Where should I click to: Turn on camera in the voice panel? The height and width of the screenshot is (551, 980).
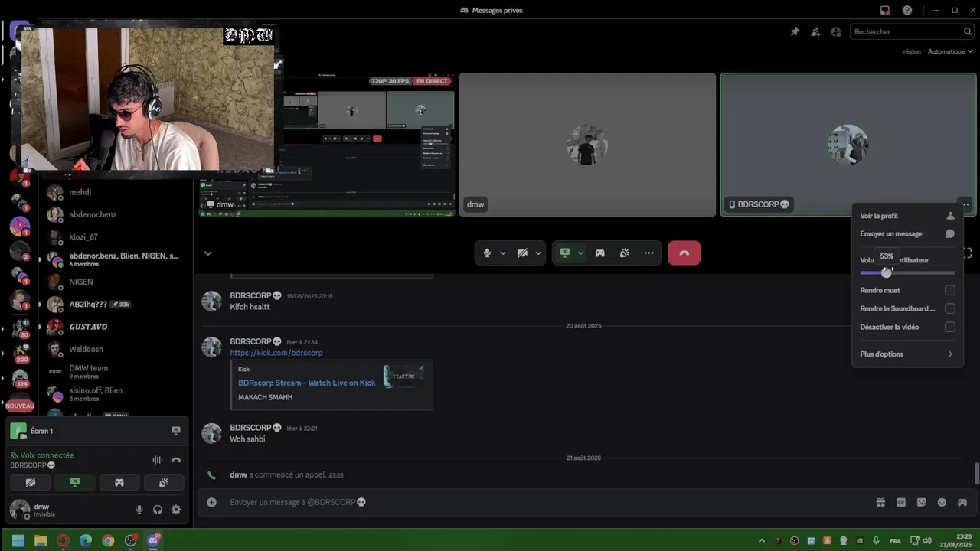(x=30, y=482)
